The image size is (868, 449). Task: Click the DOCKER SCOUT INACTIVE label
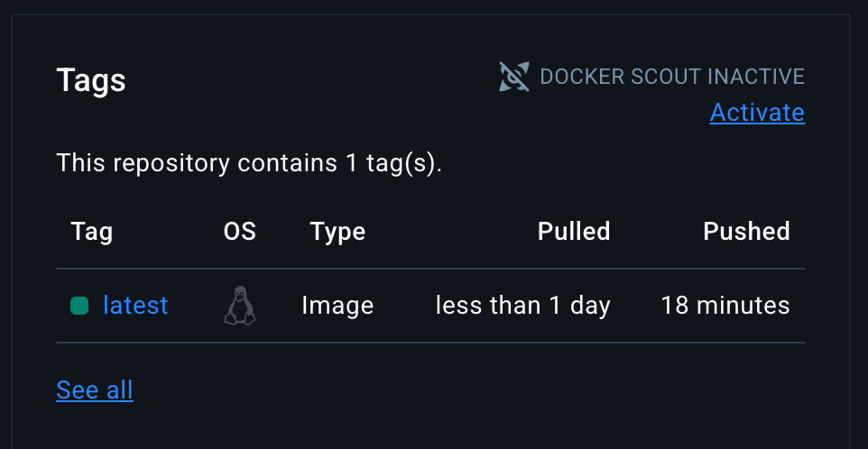coord(671,77)
